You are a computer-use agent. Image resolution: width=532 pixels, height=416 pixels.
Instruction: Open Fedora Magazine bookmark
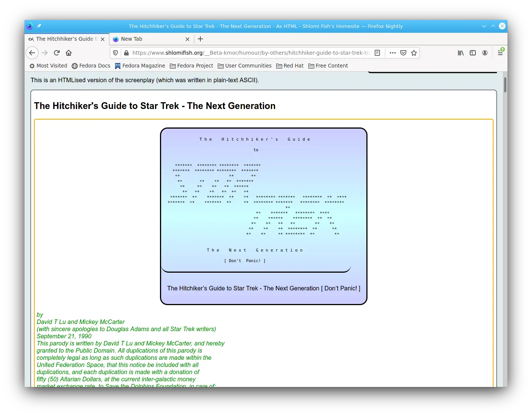[x=140, y=66]
